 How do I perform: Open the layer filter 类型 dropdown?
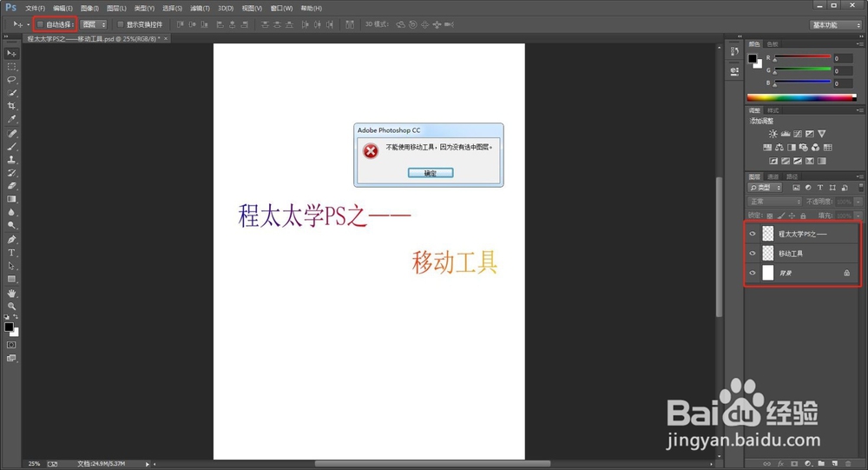pyautogui.click(x=765, y=188)
